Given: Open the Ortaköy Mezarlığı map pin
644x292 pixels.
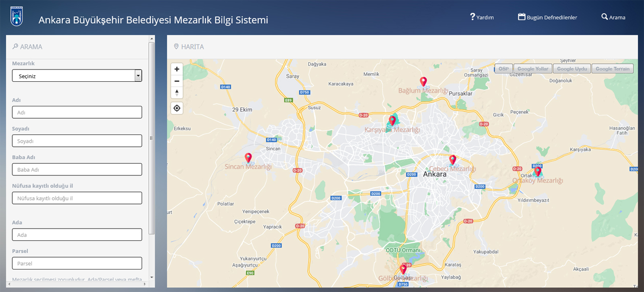Looking at the screenshot, I should (x=537, y=171).
